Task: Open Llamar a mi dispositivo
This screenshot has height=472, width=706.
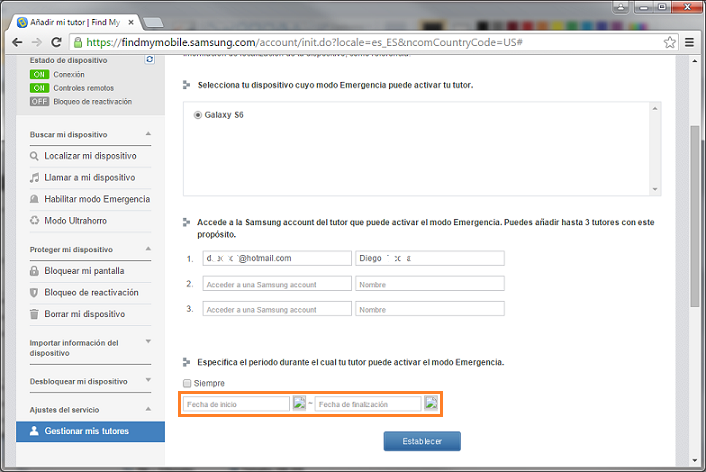Action: click(x=90, y=178)
